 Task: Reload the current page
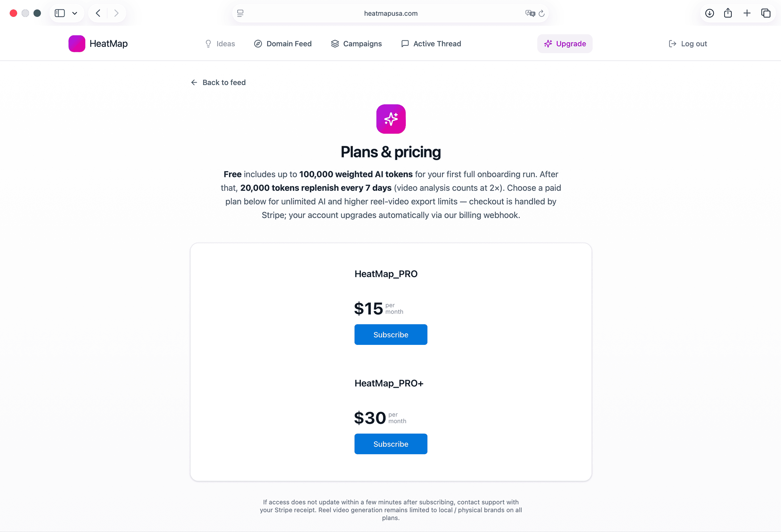(541, 13)
